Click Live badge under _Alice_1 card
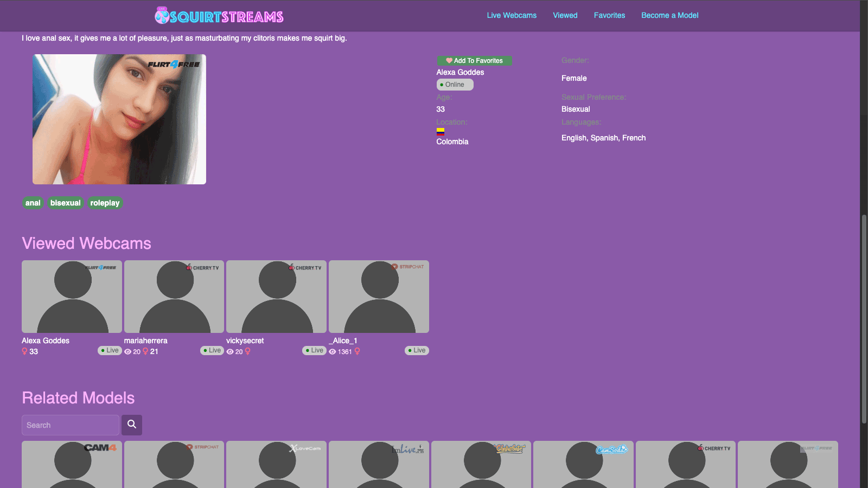 (x=417, y=350)
